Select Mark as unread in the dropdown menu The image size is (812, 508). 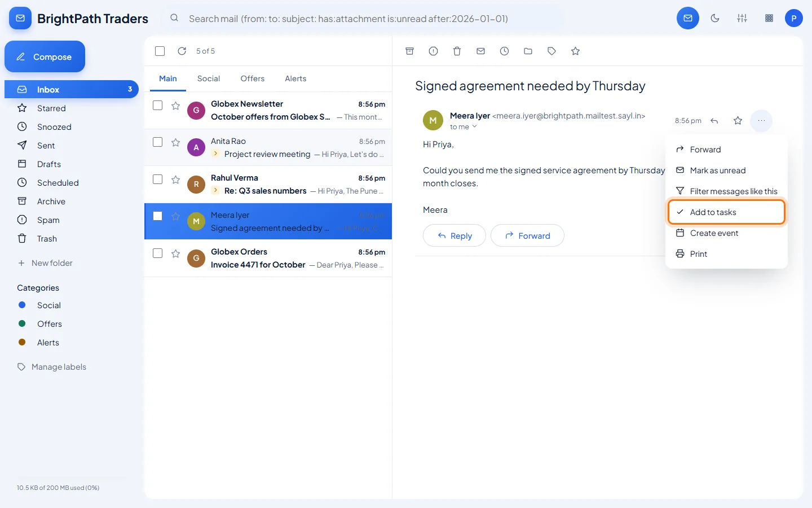pyautogui.click(x=726, y=170)
